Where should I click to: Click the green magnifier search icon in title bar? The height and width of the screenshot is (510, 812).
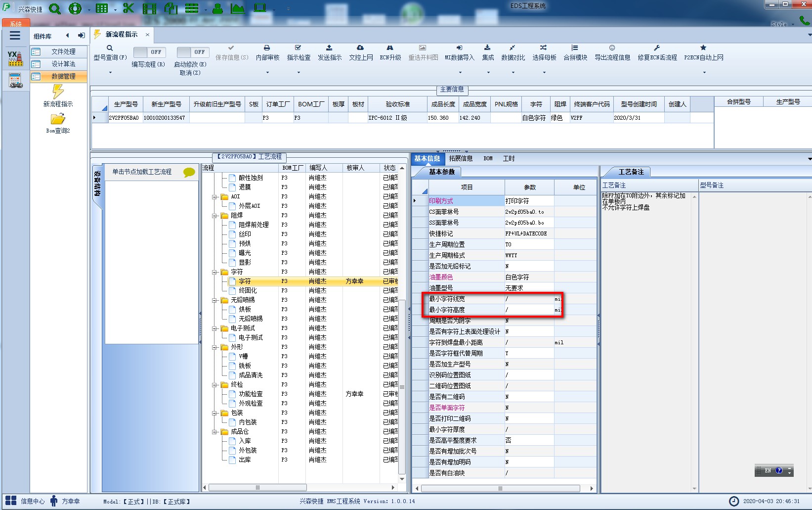(x=55, y=8)
